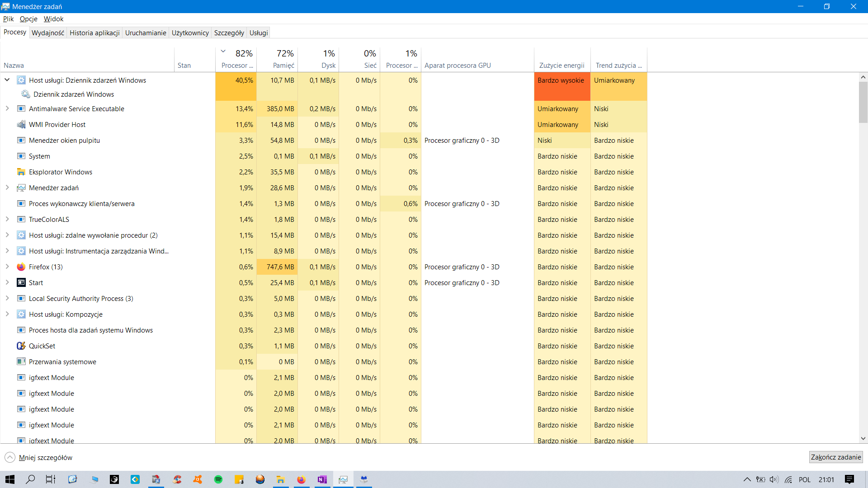Collapse the Host usługi: Dziennik zdarzeń Windows group
The height and width of the screenshot is (488, 868).
click(7, 80)
